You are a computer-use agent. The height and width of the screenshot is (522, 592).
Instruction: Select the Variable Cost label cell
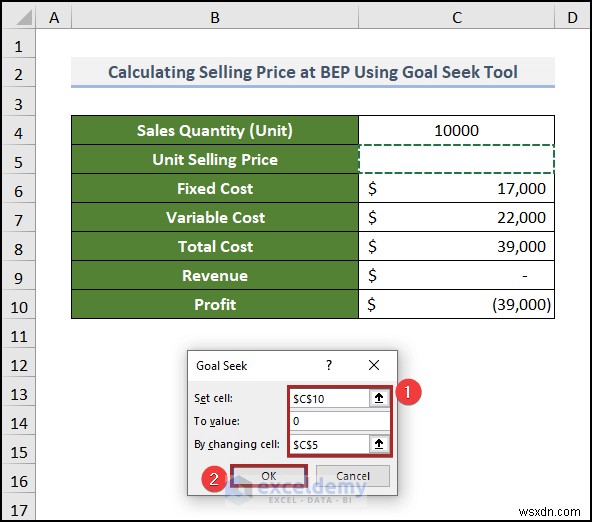[x=215, y=217]
